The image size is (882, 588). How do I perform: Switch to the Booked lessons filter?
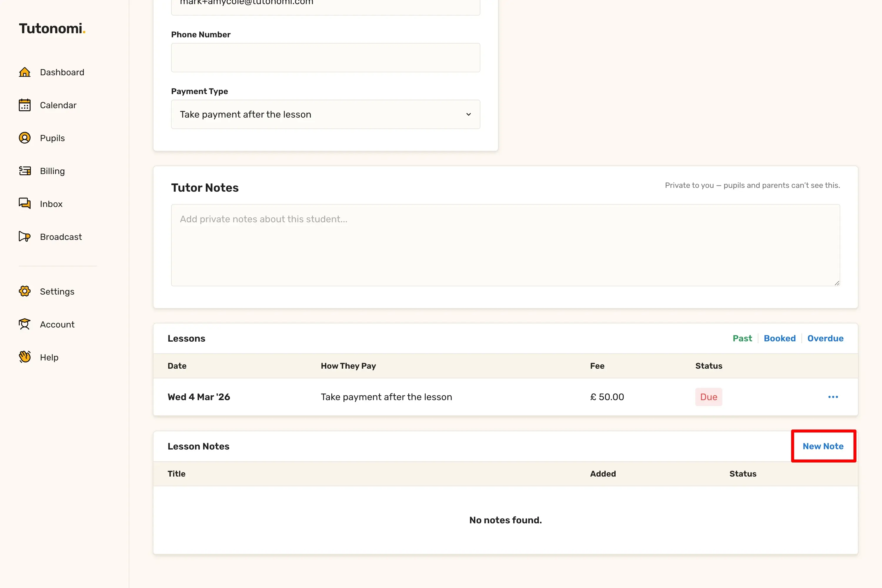[x=780, y=338]
